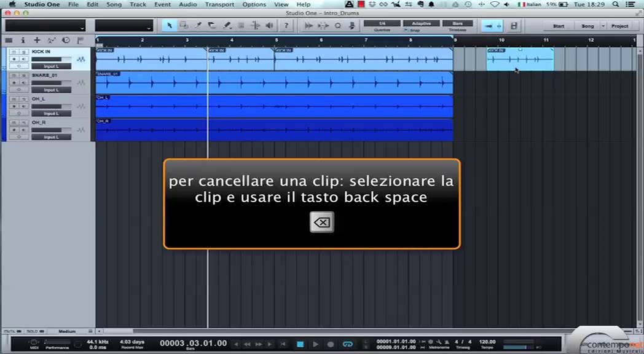Open the marker track flag icon
Screen dimensions: 644x354
(80, 40)
